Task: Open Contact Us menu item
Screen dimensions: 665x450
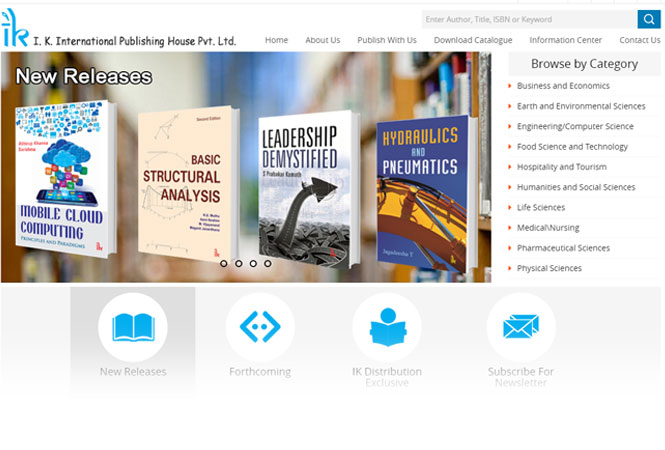Action: (640, 40)
